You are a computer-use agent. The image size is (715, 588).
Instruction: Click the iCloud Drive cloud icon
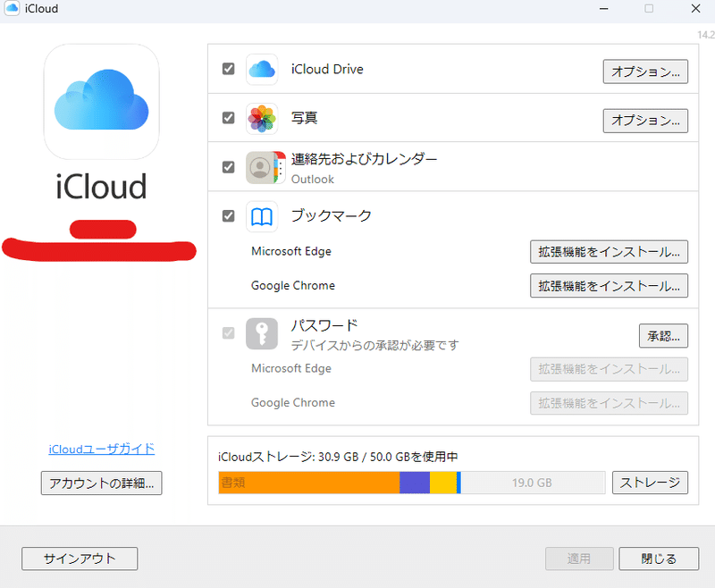(x=262, y=69)
